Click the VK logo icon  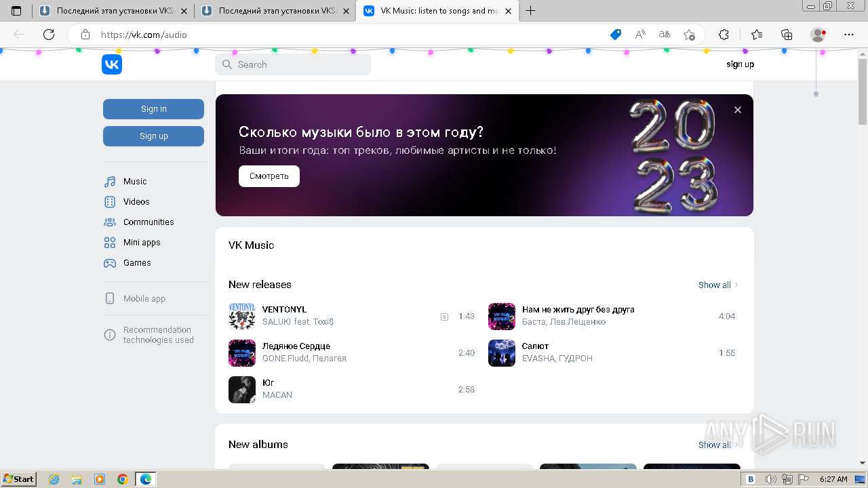point(112,64)
